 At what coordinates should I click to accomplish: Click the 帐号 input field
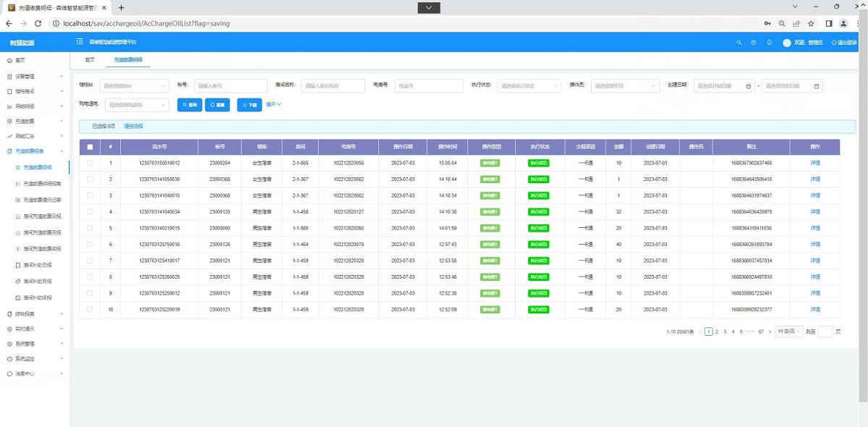(230, 86)
